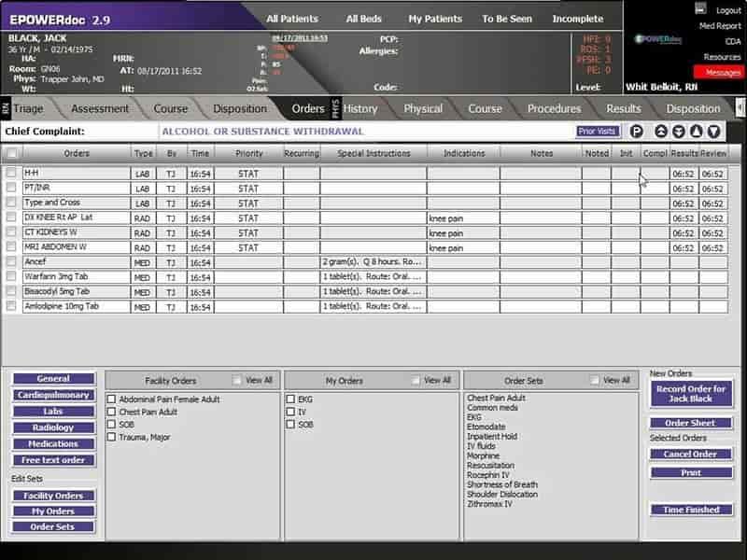The height and width of the screenshot is (560, 747).
Task: Click the EPOWERdoc logo in the header
Action: [659, 39]
